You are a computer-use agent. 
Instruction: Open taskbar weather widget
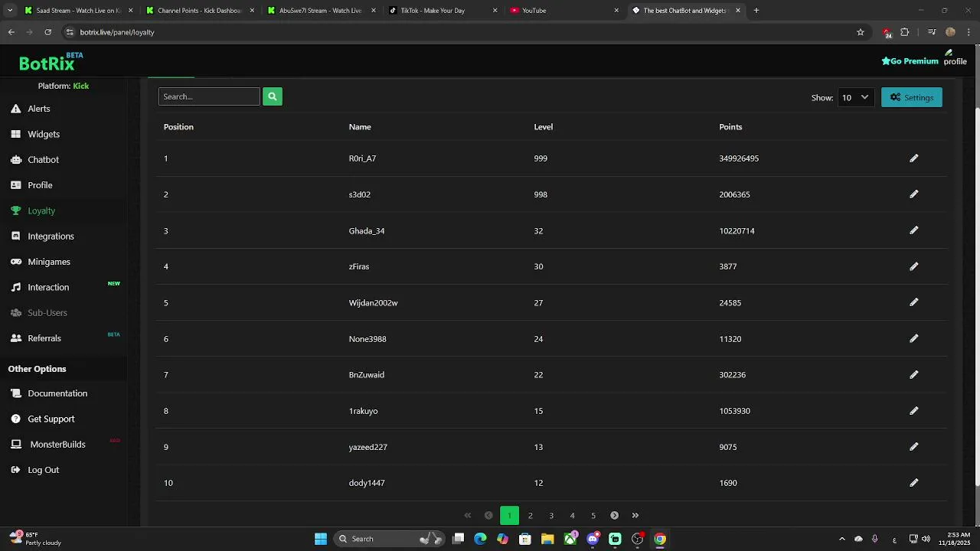pos(34,539)
